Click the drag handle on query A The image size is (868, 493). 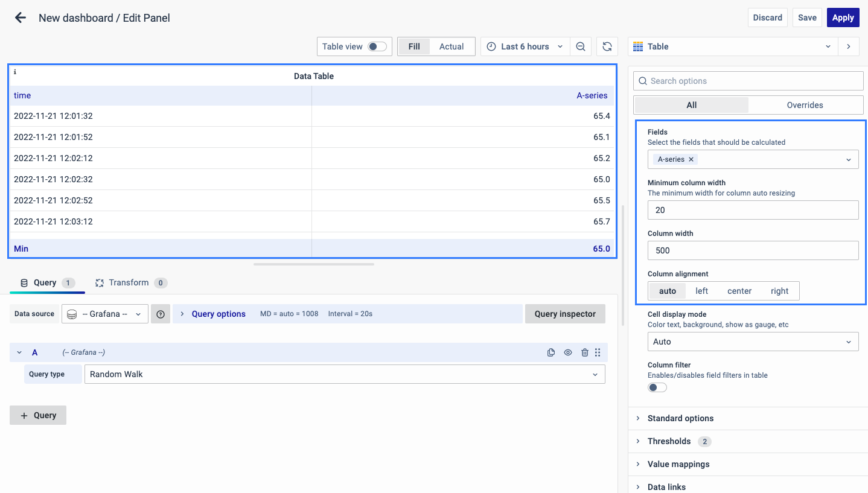coord(598,352)
